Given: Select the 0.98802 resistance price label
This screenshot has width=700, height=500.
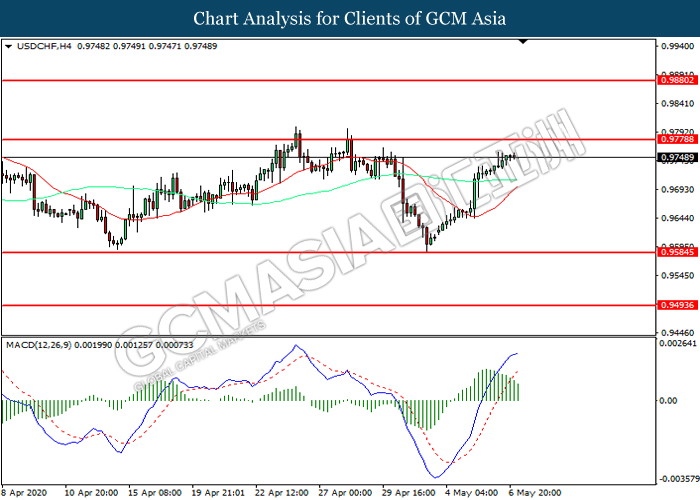Looking at the screenshot, I should point(677,80).
